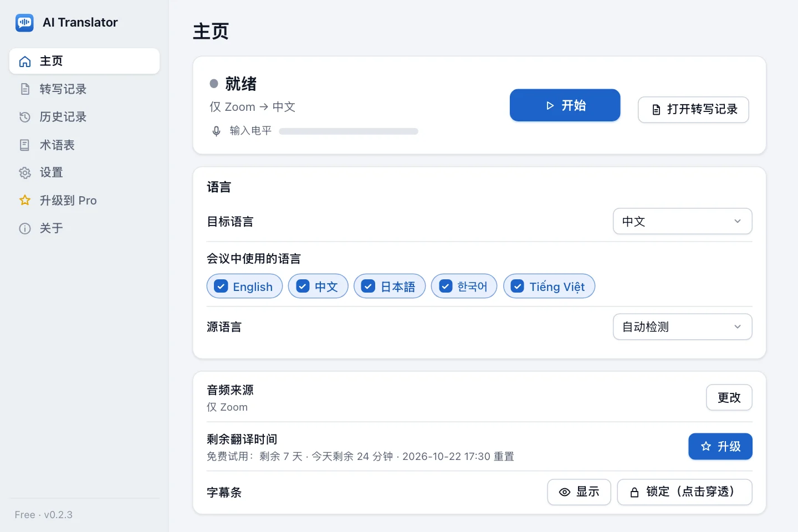The width and height of the screenshot is (798, 532).
Task: Open 历史记录 in the sidebar
Action: click(84, 117)
